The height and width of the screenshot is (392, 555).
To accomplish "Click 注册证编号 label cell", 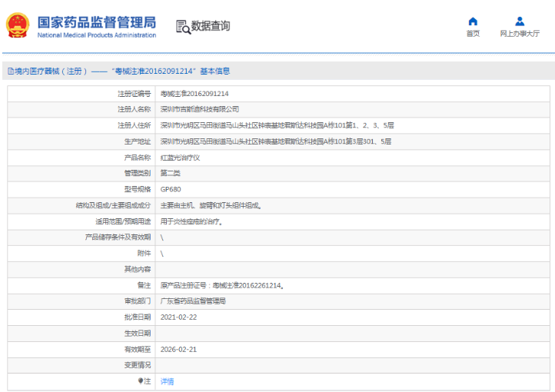I will [x=81, y=94].
